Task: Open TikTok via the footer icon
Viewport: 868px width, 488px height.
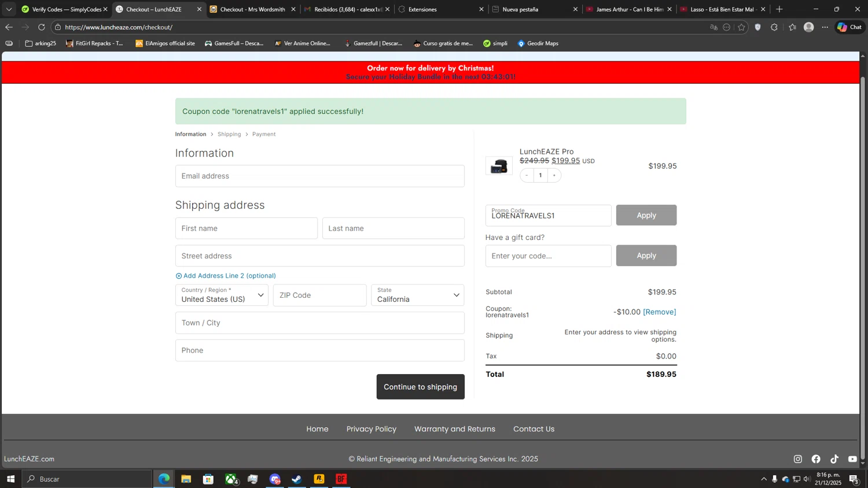Action: click(834, 459)
